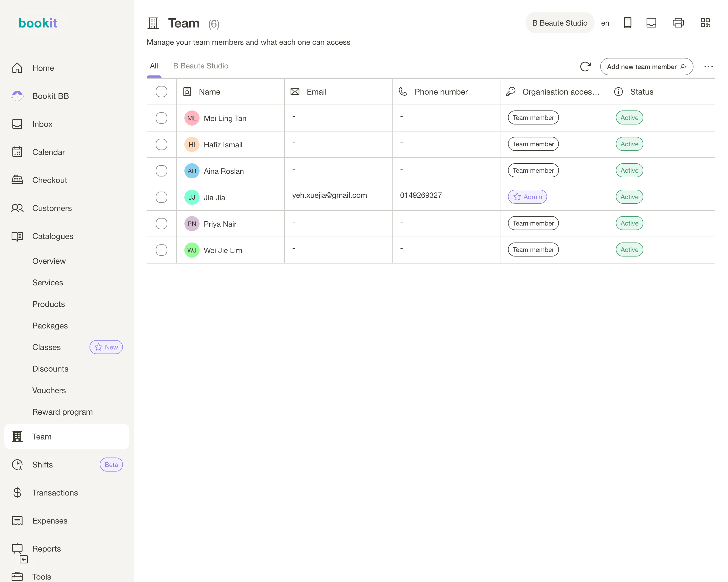Tick checkbox for Hafiz Ismail

pos(162,144)
